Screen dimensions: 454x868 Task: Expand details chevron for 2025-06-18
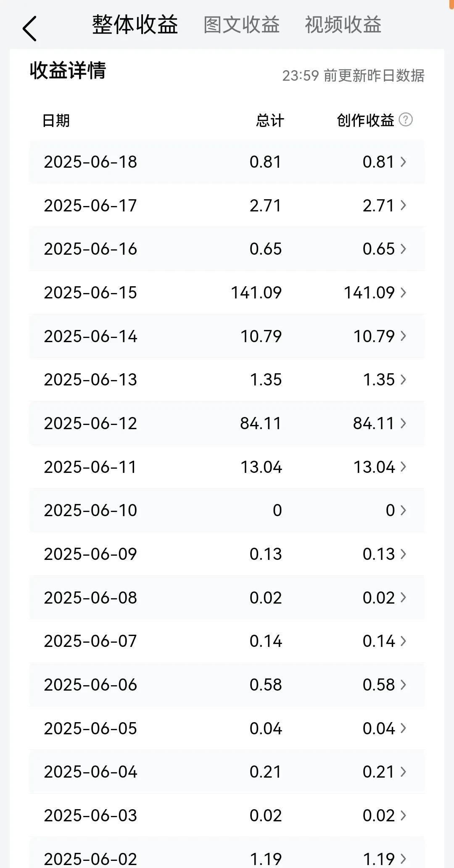point(403,162)
